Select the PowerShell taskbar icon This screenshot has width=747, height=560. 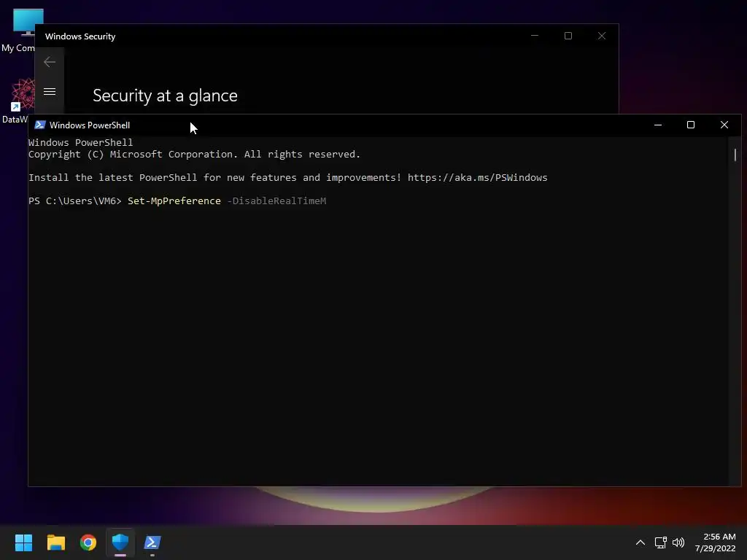[152, 542]
